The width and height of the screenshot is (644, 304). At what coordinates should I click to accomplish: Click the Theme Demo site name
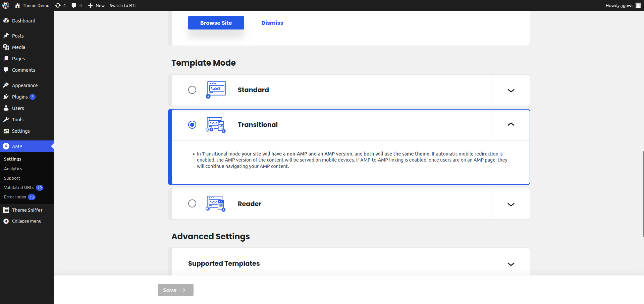[36, 5]
